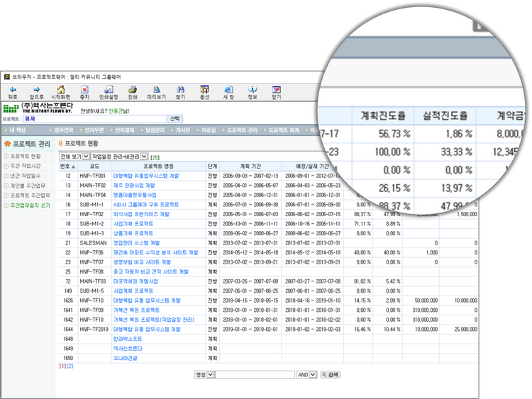Click the 프로젝트 현황 page title icon
This screenshot has width=532, height=399.
click(61, 143)
